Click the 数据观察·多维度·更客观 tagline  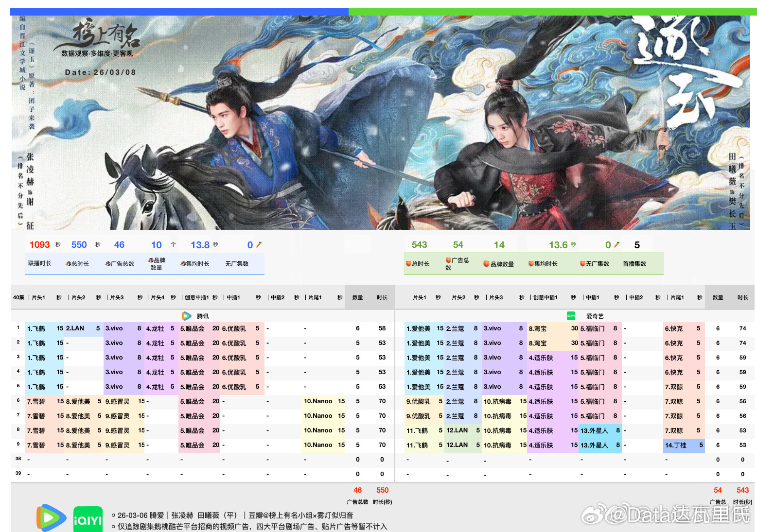[97, 53]
